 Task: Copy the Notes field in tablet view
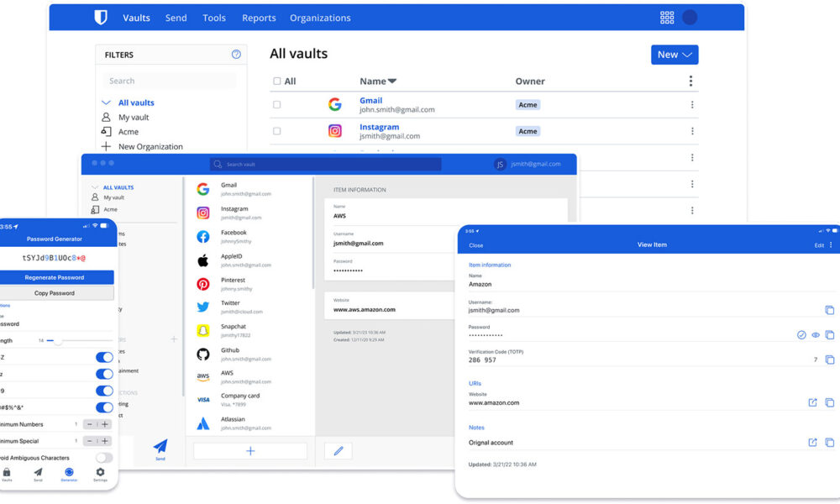829,443
